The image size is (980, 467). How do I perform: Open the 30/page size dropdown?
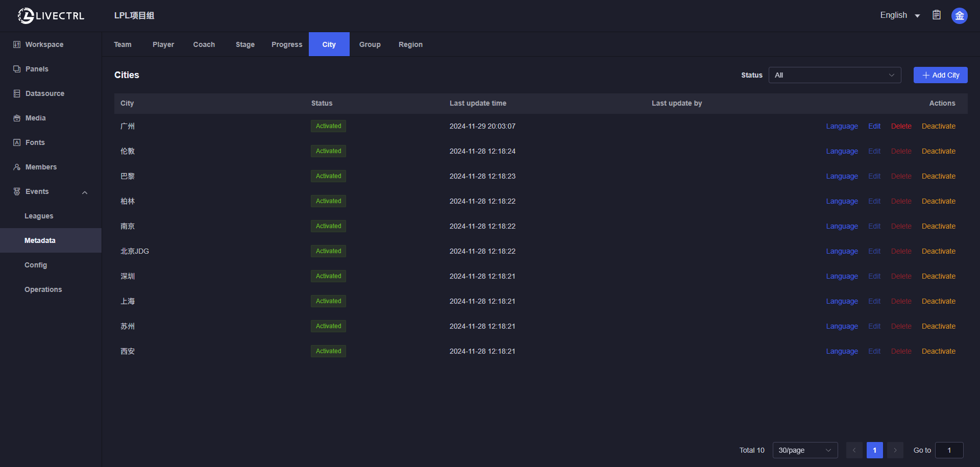[805, 450]
